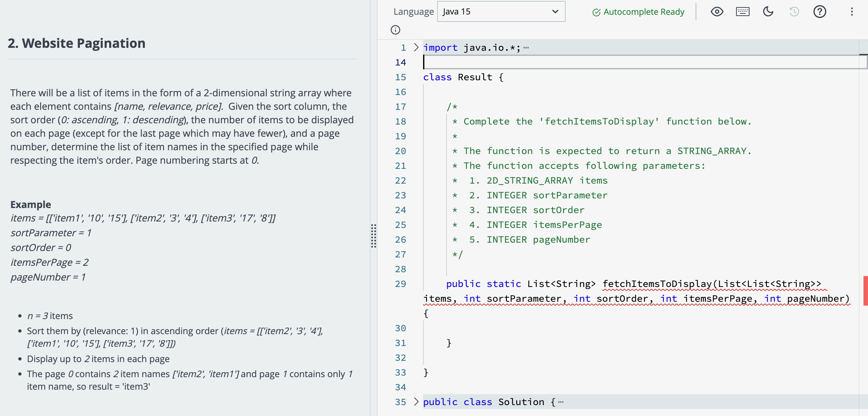Click line number 29 in the gutter

point(400,284)
